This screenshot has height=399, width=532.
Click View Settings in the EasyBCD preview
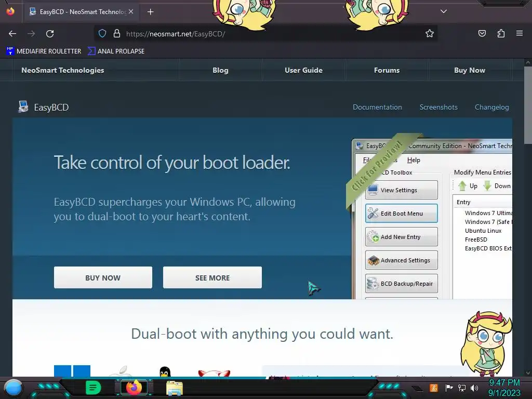(x=402, y=190)
